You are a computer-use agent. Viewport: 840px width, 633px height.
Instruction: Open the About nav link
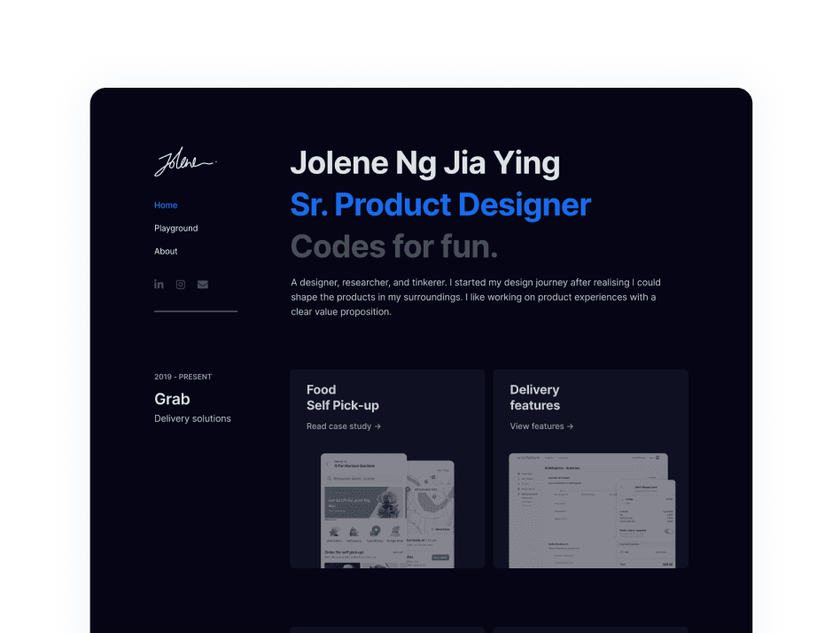166,252
